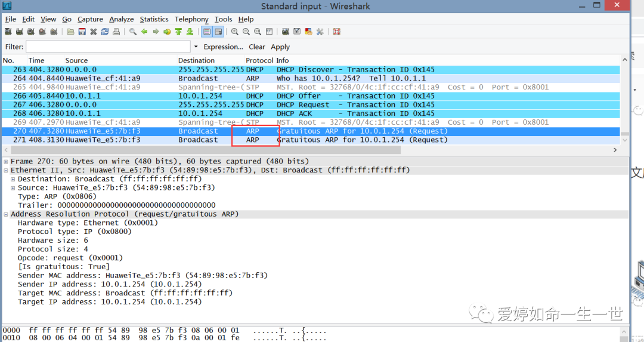Open the capture interfaces list icon

tap(8, 32)
